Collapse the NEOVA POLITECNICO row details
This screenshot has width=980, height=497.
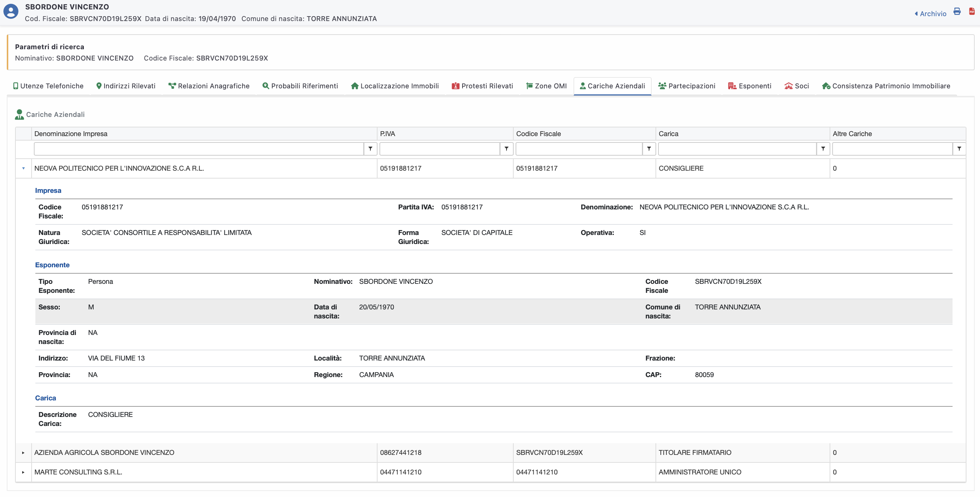24,168
